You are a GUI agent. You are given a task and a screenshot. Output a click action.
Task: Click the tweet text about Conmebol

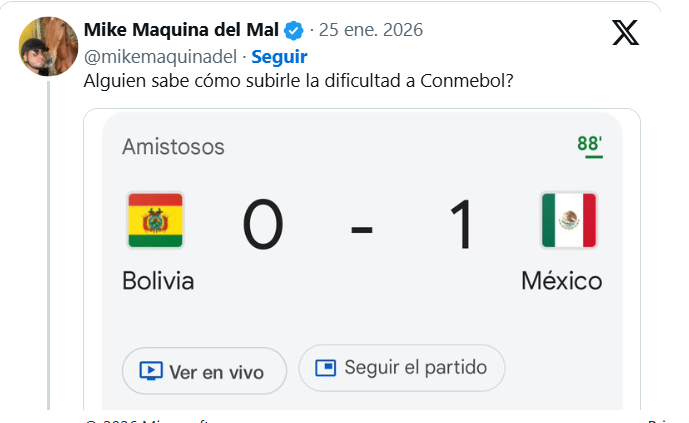tap(299, 81)
